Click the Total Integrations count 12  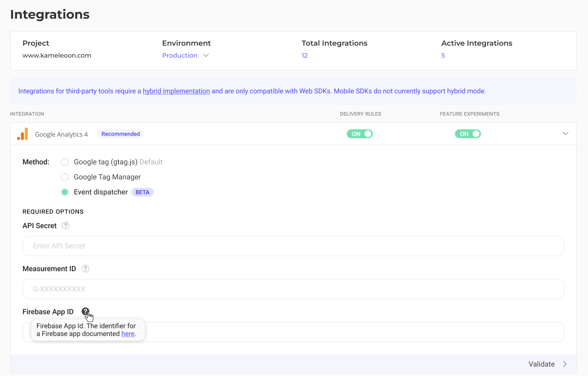pyautogui.click(x=305, y=55)
